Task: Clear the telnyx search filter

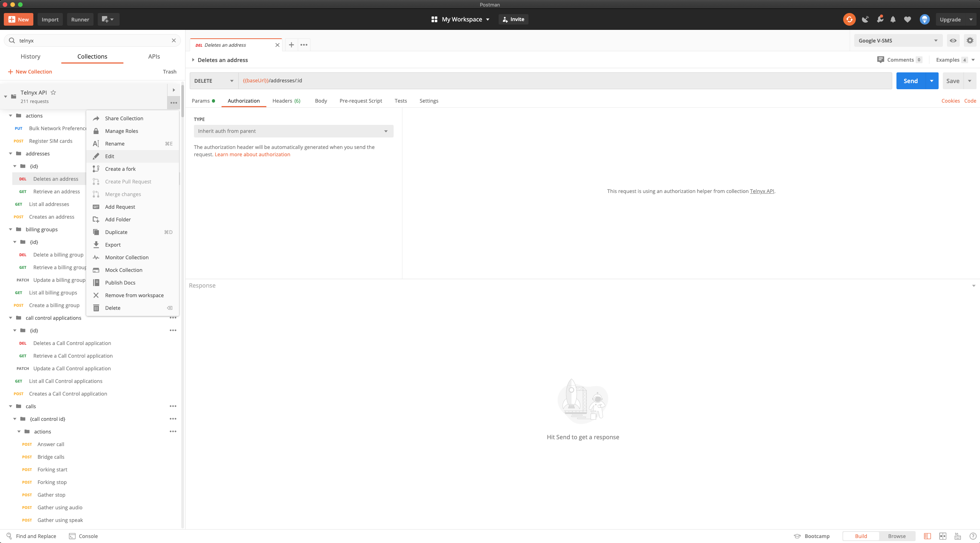Action: 174,41
